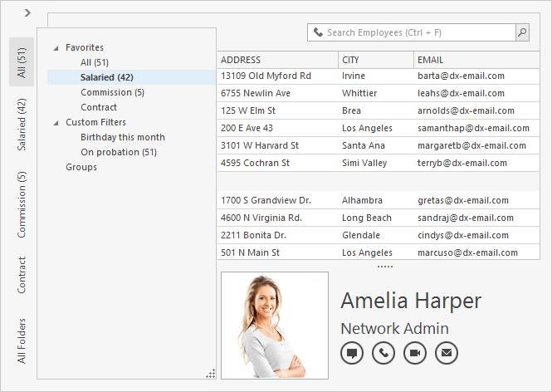552x392 pixels.
Task: Click the Groups tree item
Action: click(x=81, y=167)
